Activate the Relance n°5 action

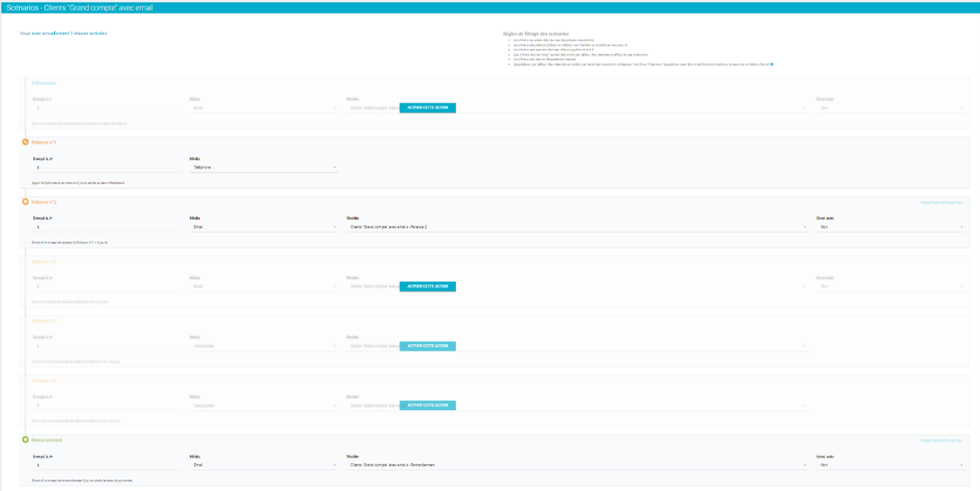[x=427, y=405]
